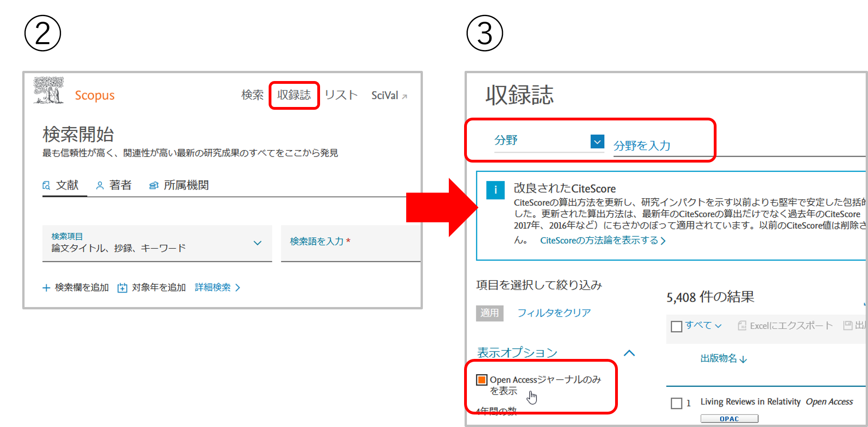Viewport: 868px width, 427px height.
Task: Click the save icon beside Excel export
Action: point(848,326)
